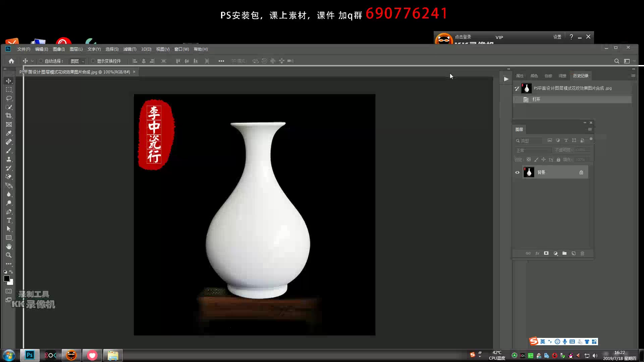Enable the 自动选择 checkbox
Viewport: 644px width, 362px height.
click(41, 61)
